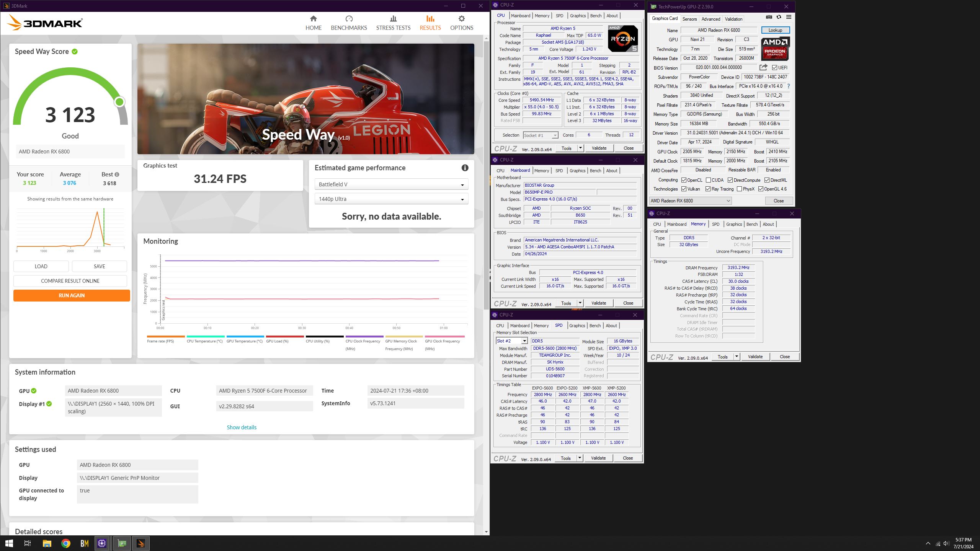Click the Lookup button in GPU-Z
980x551 pixels.
(775, 30)
